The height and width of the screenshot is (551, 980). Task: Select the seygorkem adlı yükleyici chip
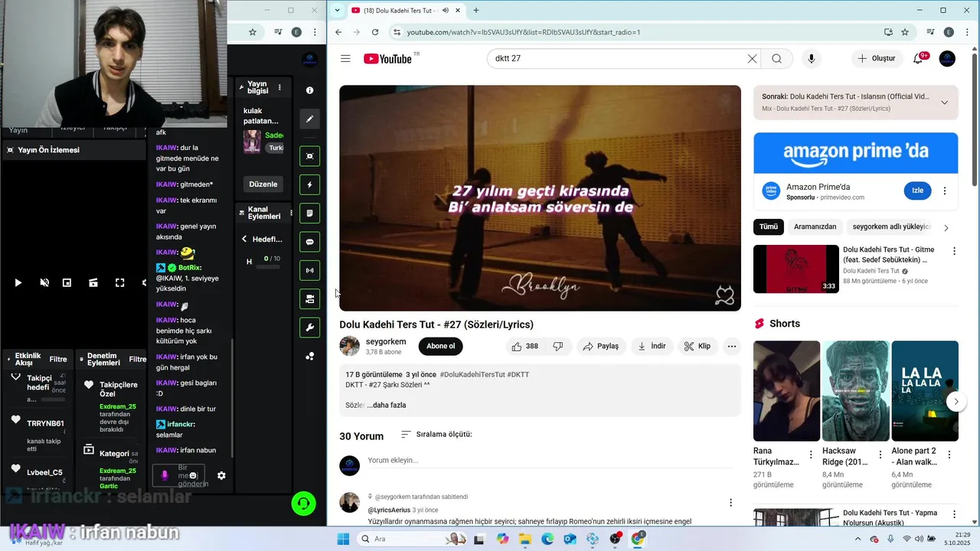click(x=891, y=227)
